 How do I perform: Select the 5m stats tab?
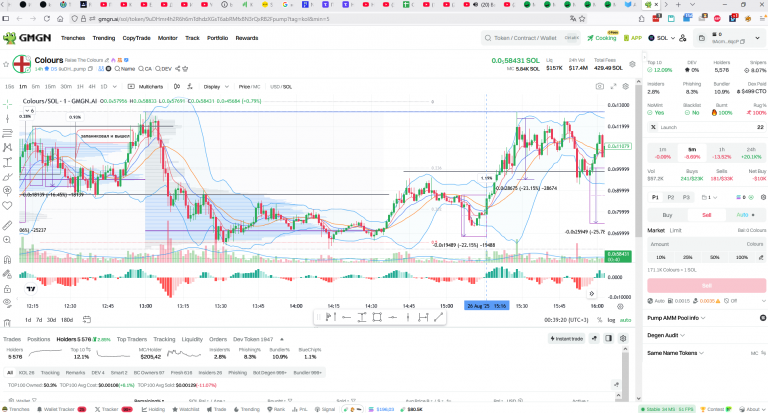[x=692, y=153]
